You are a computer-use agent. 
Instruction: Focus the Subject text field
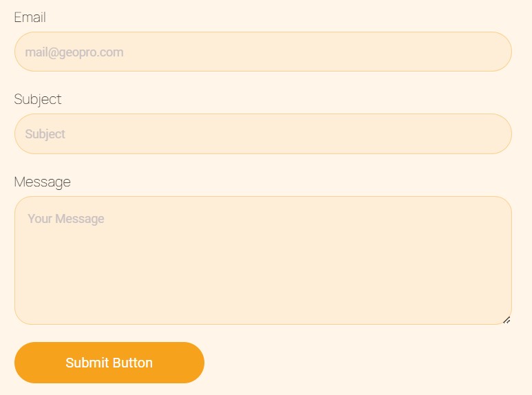263,134
